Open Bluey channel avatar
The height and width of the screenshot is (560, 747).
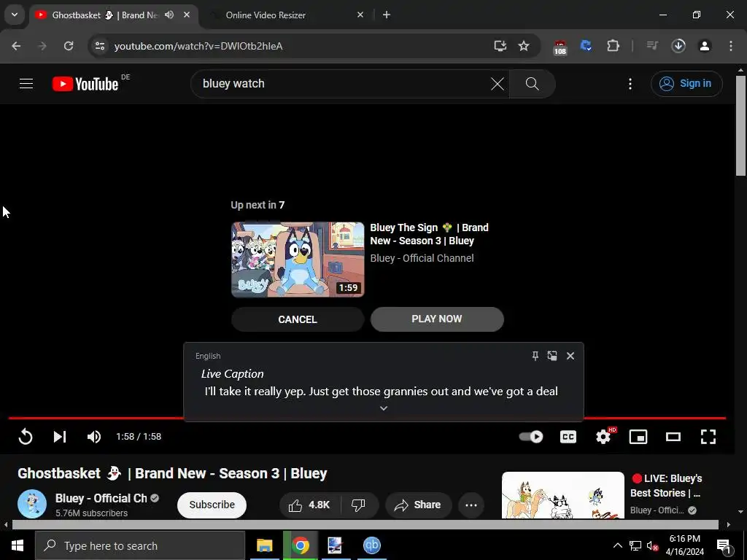point(32,504)
